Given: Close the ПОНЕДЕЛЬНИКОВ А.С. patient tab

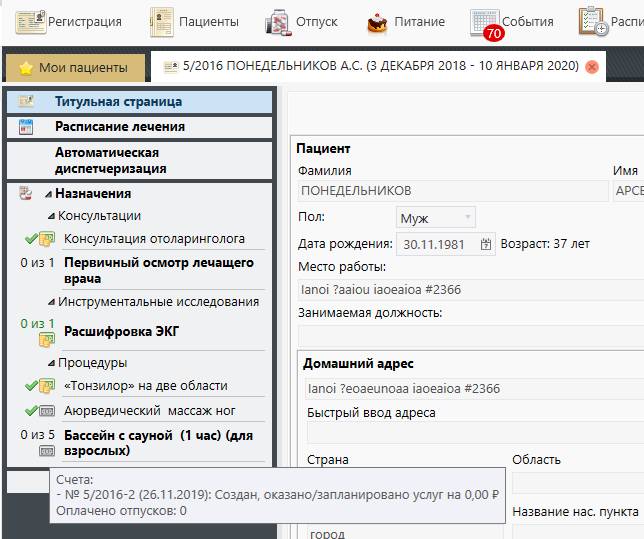Looking at the screenshot, I should (592, 68).
